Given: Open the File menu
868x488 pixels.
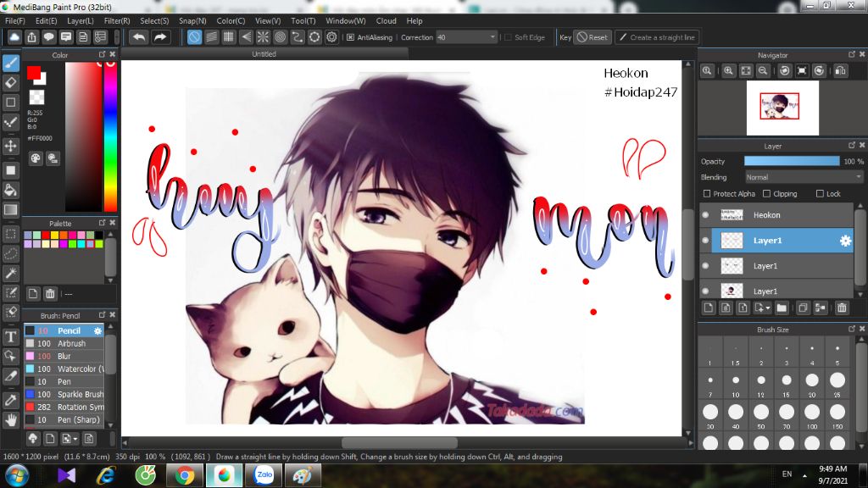Looking at the screenshot, I should click(x=15, y=21).
